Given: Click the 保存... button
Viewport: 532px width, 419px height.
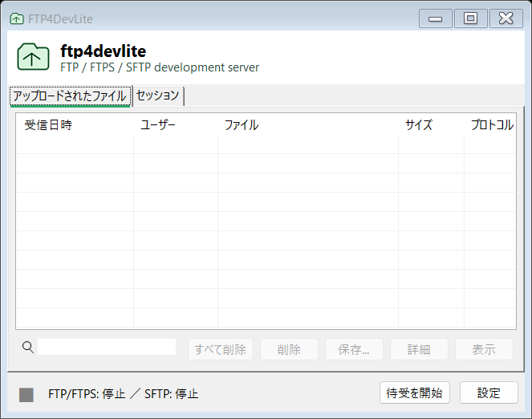Looking at the screenshot, I should coord(354,349).
